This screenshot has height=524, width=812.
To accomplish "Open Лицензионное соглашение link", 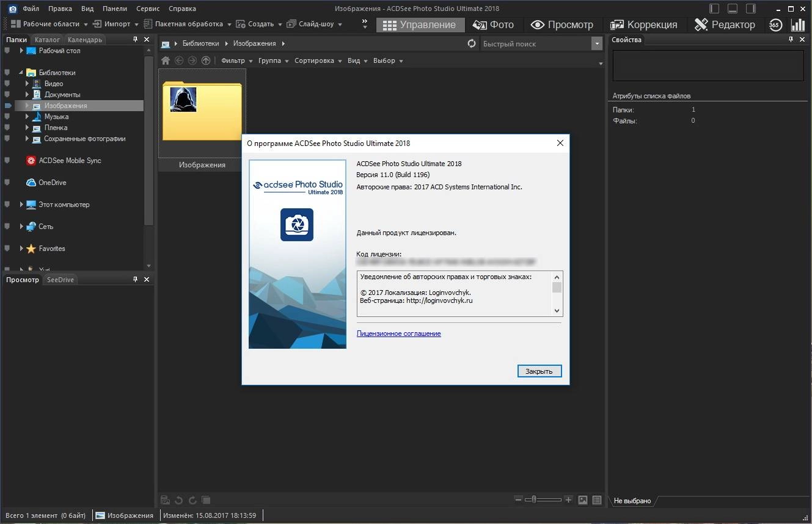I will (399, 333).
